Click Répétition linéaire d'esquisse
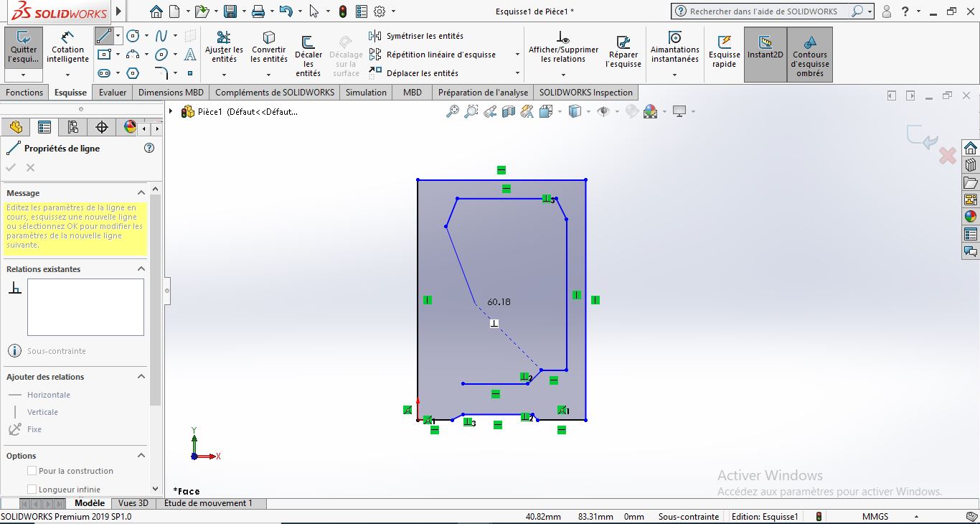The image size is (980, 524). pyautogui.click(x=432, y=55)
